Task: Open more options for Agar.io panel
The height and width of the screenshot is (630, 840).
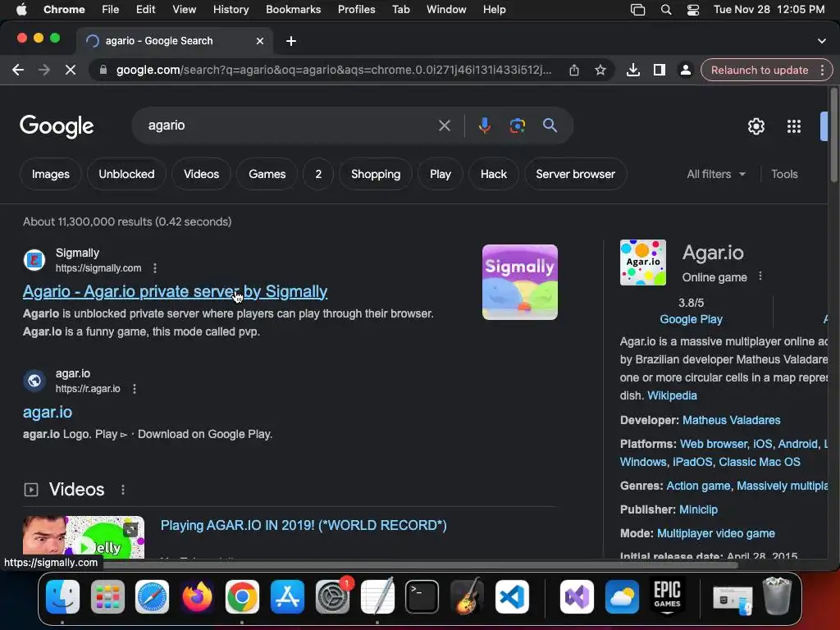Action: pos(760,276)
